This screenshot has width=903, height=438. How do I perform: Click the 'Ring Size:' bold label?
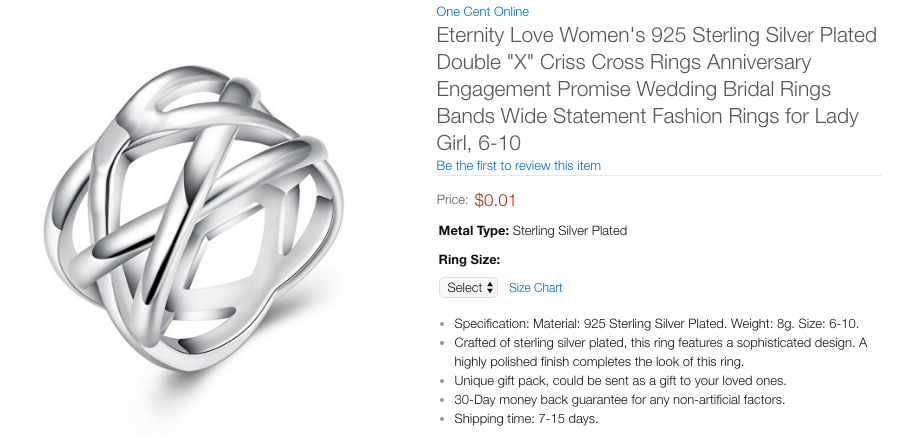[x=469, y=260]
